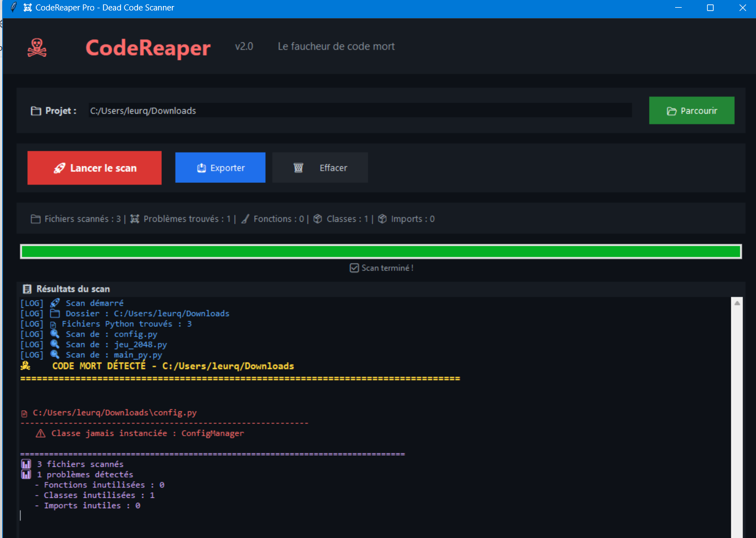Click the CodeReaper title in the header
Image resolution: width=756 pixels, height=538 pixels.
148,48
